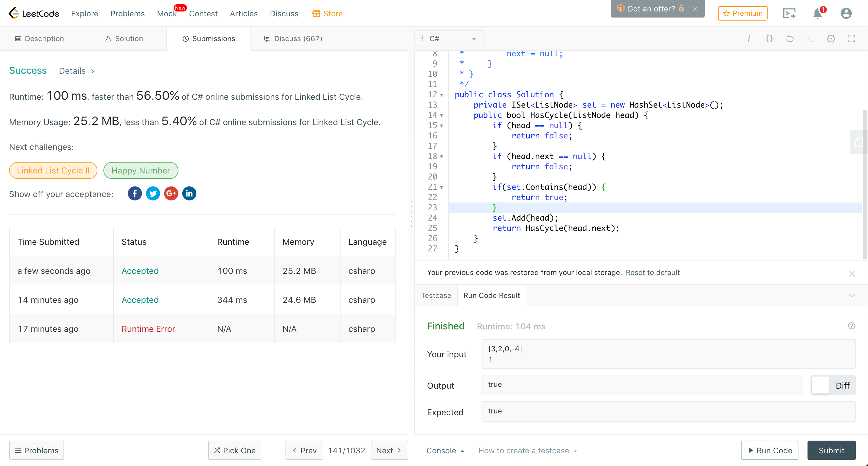Share acceptance on Google Plus
868x466 pixels.
[171, 194]
